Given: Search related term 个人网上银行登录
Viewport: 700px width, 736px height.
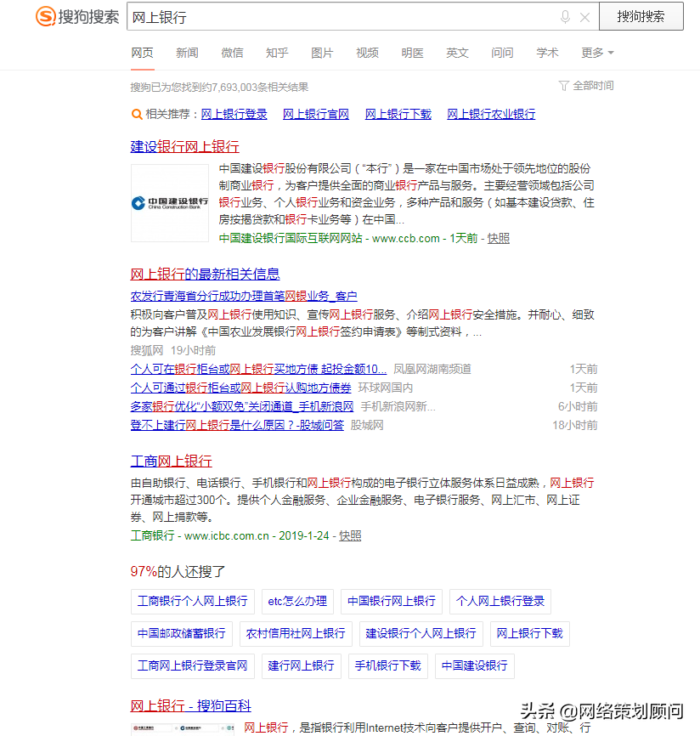Looking at the screenshot, I should pyautogui.click(x=500, y=601).
